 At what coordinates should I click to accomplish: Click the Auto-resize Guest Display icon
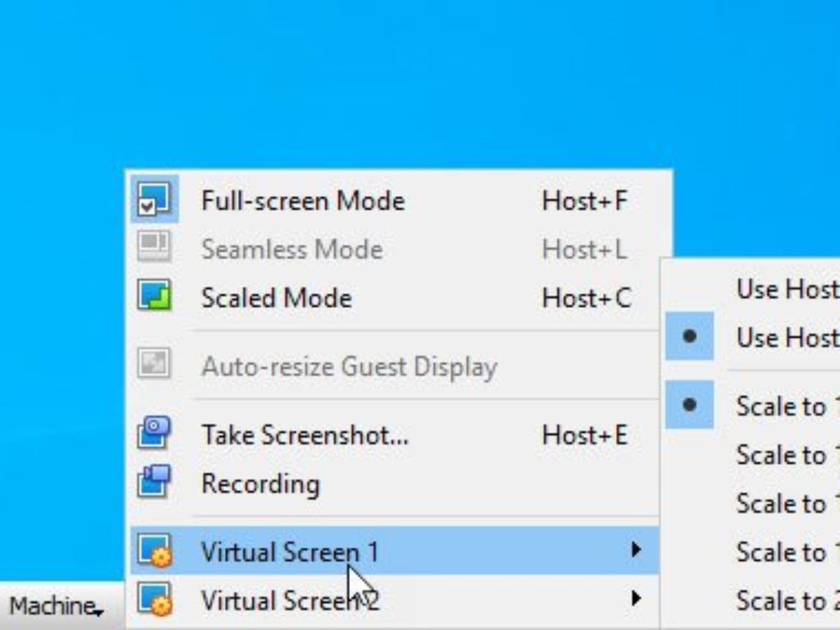pyautogui.click(x=154, y=365)
